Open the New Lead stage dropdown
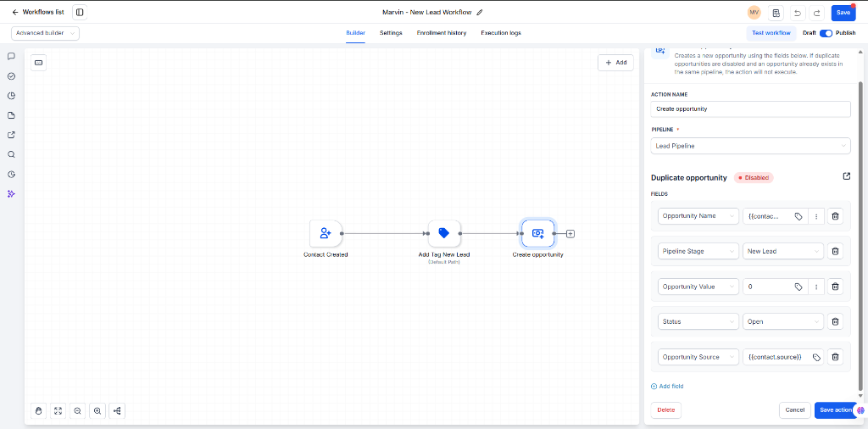 (x=783, y=251)
